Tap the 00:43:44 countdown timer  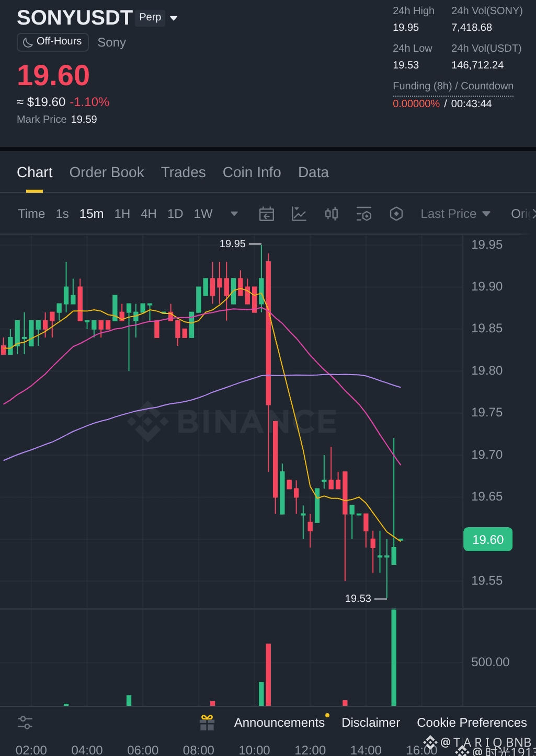471,103
